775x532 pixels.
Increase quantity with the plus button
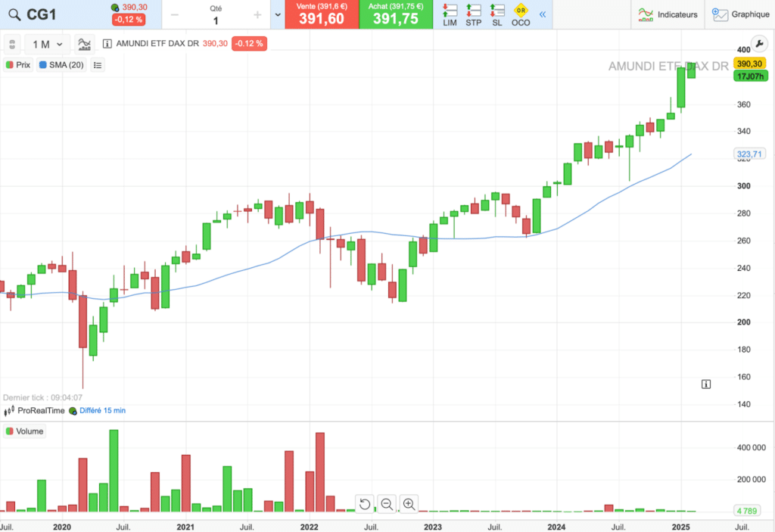[257, 15]
